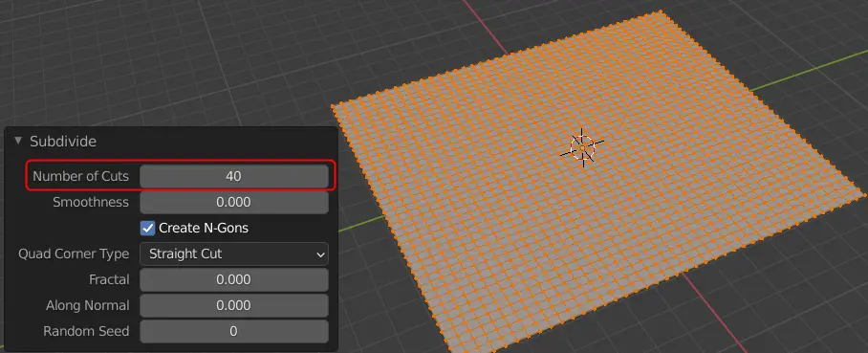Image resolution: width=868 pixels, height=353 pixels.
Task: Select the Random Seed value field
Action: (233, 331)
